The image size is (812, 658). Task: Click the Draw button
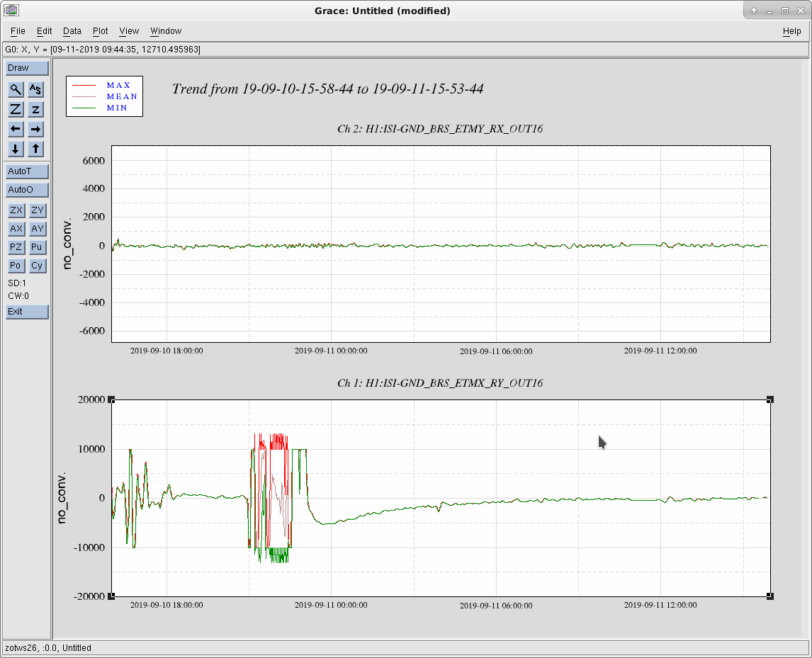(27, 68)
